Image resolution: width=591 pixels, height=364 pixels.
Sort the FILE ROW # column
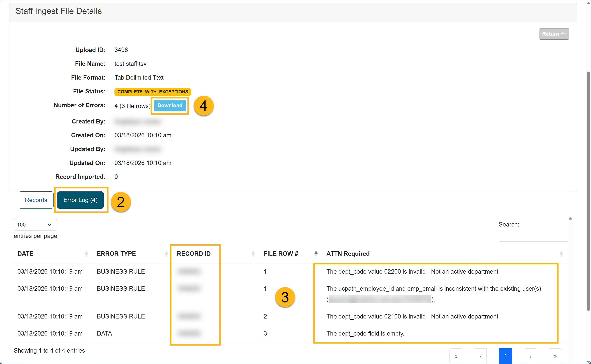316,254
